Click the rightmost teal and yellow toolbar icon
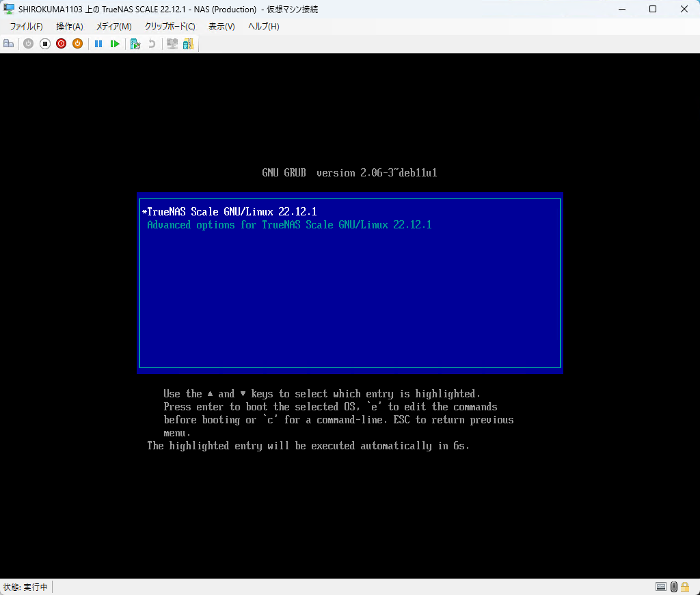Screen dimensions: 700x595 189,44
